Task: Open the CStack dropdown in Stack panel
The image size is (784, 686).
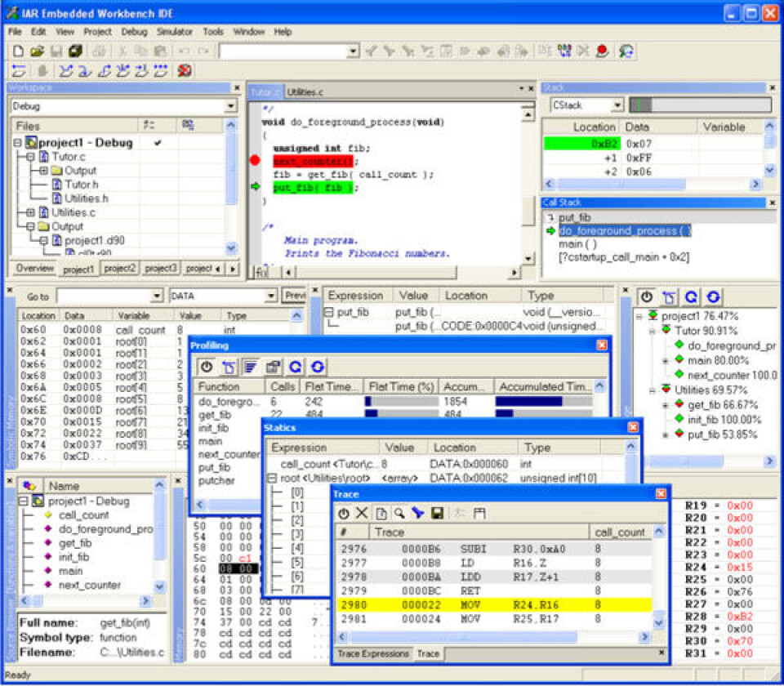Action: (x=617, y=105)
